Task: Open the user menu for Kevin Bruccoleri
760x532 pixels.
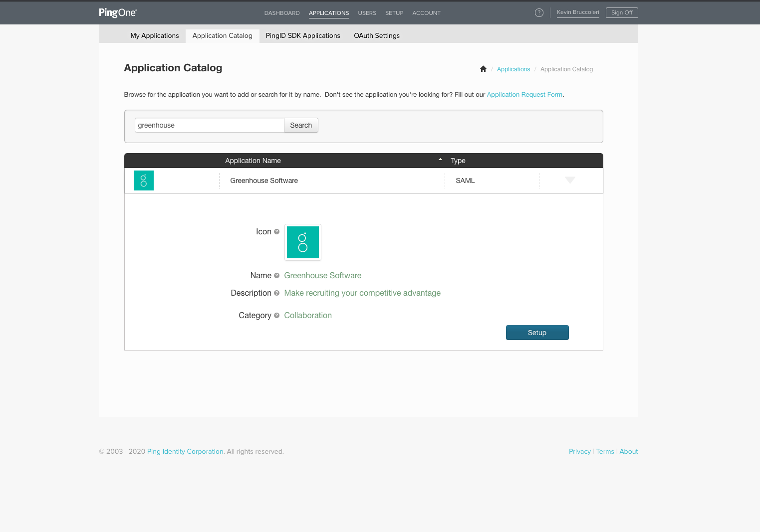Action: [x=578, y=12]
